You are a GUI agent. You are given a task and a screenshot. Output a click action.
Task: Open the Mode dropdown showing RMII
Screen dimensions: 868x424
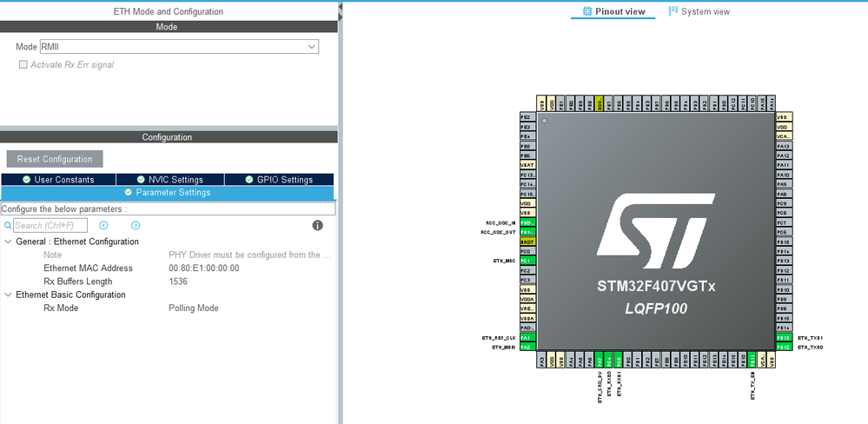[179, 47]
